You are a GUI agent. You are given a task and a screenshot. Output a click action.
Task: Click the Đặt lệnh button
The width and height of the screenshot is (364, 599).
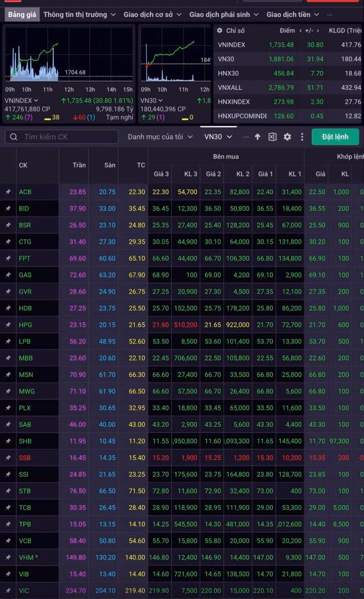(335, 137)
